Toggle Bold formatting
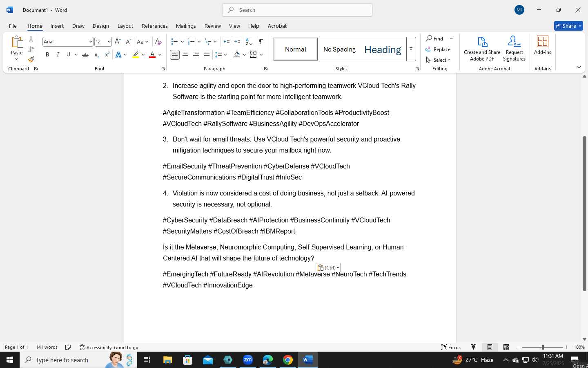Image resolution: width=588 pixels, height=368 pixels. click(x=47, y=55)
